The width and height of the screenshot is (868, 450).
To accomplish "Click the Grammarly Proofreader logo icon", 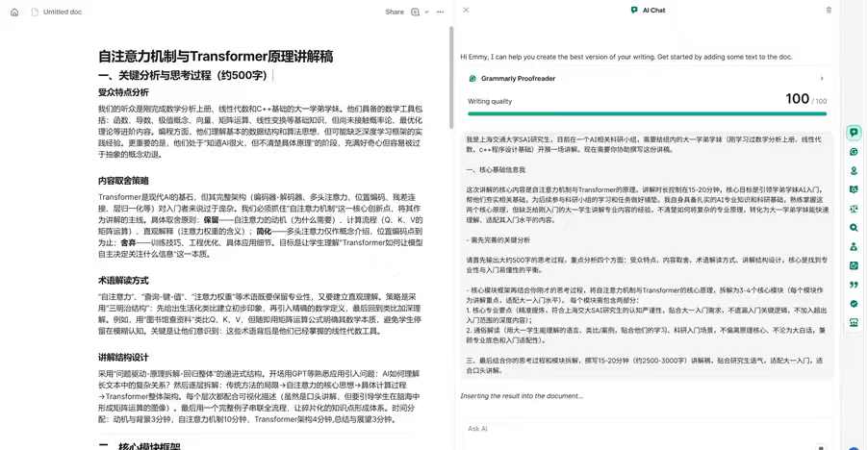I will (x=472, y=79).
